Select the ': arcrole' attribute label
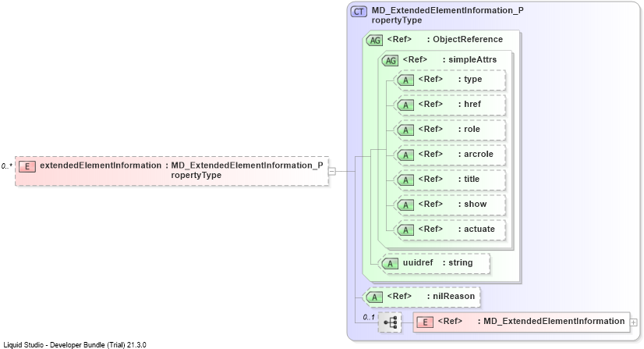The width and height of the screenshot is (644, 349). pyautogui.click(x=476, y=154)
